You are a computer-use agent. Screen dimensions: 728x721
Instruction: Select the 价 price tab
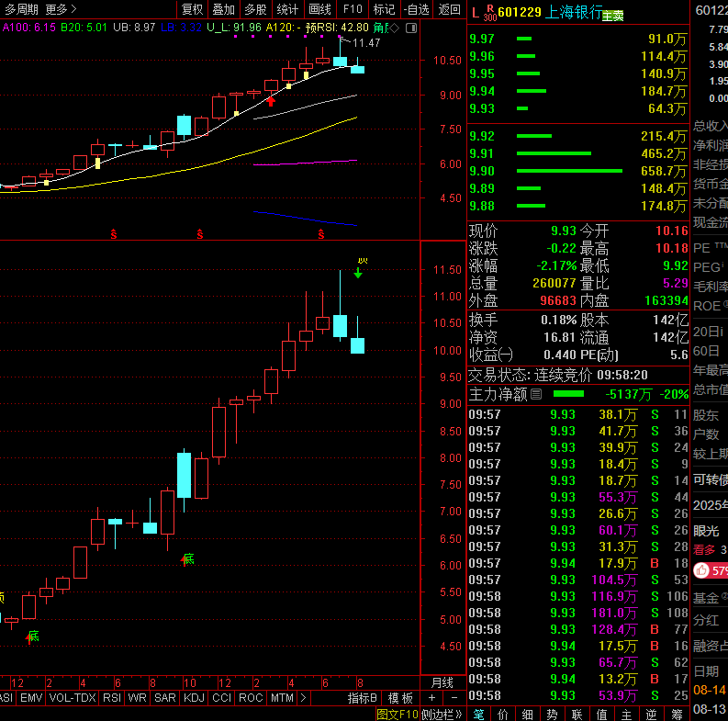[503, 714]
